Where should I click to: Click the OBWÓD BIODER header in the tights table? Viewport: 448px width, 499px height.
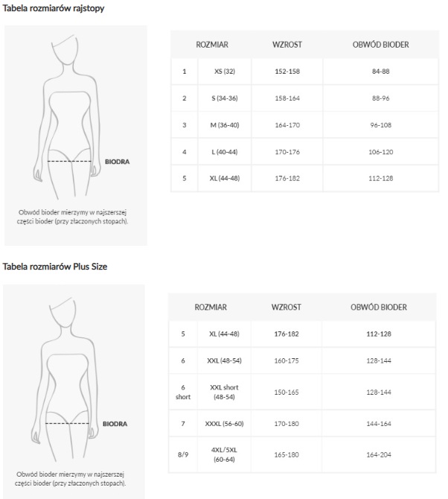click(380, 44)
